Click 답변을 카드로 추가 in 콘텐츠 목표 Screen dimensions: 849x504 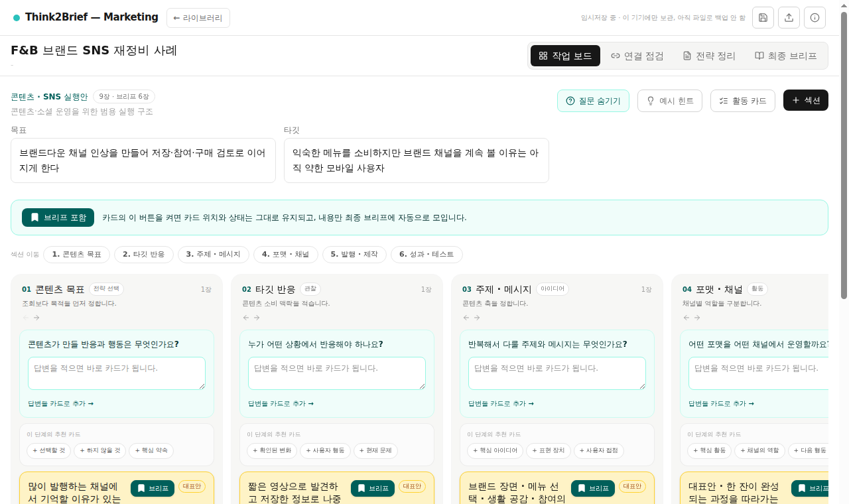pyautogui.click(x=61, y=403)
